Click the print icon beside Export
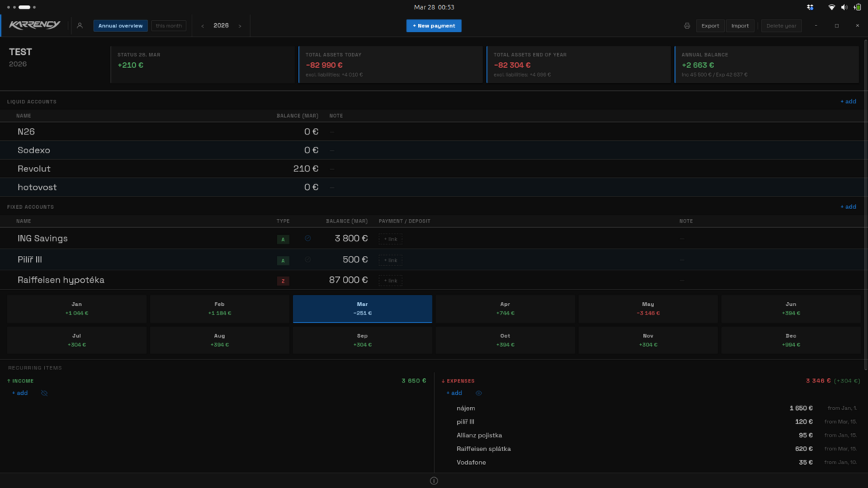The height and width of the screenshot is (488, 868). point(686,26)
